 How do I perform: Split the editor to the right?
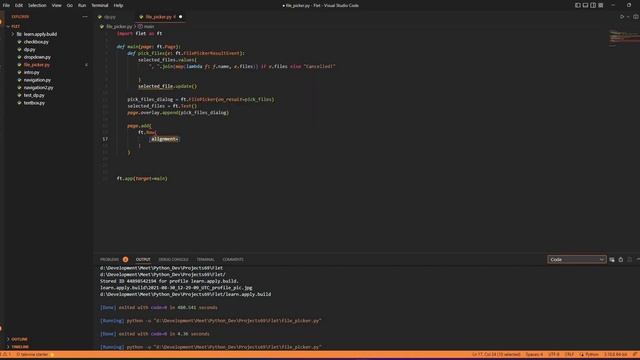636,17
